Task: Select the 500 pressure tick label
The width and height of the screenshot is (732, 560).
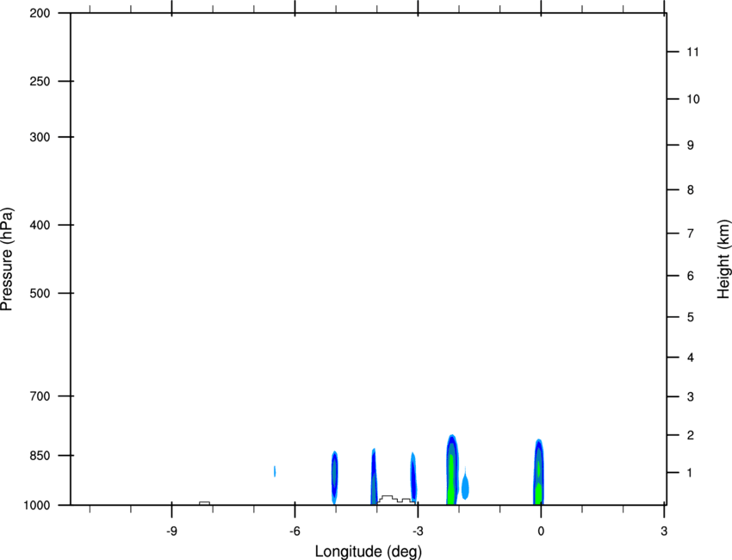Action: [x=40, y=293]
